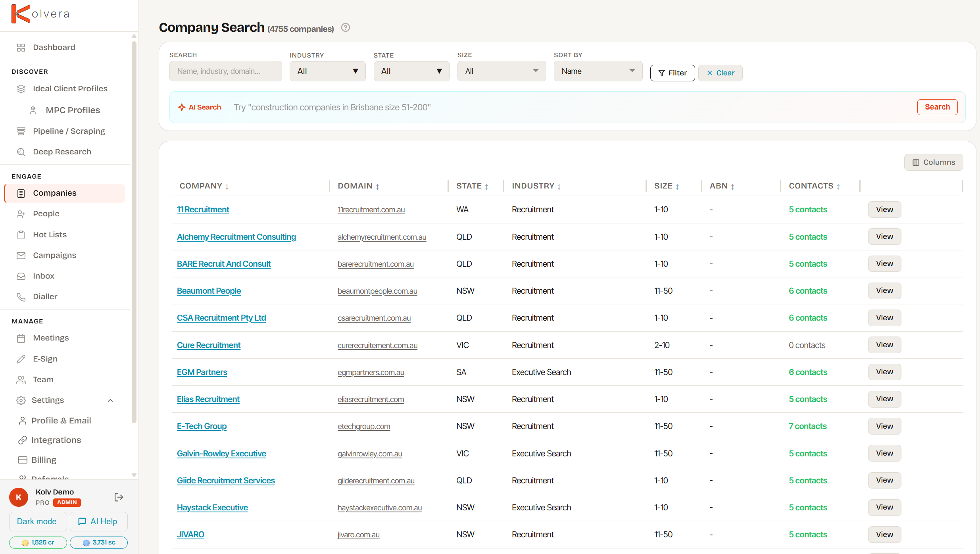Open the Companies menu item
This screenshot has height=554, width=980.
(x=64, y=193)
